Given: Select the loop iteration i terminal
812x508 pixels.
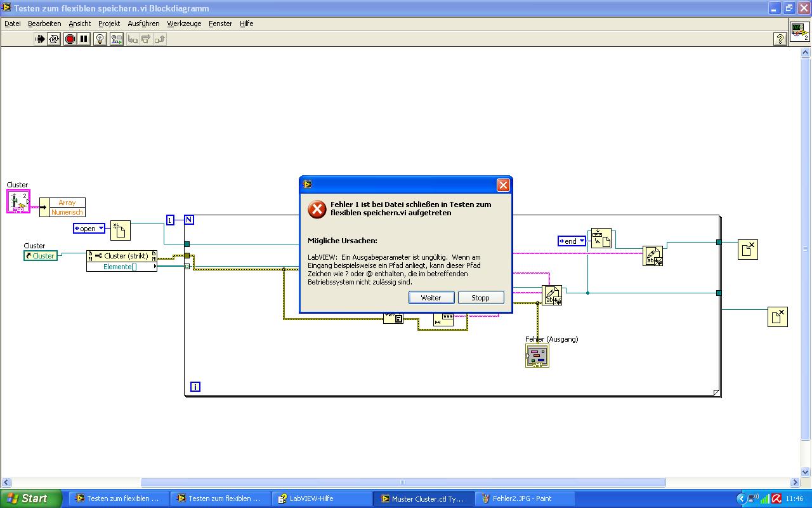Looking at the screenshot, I should [x=195, y=386].
